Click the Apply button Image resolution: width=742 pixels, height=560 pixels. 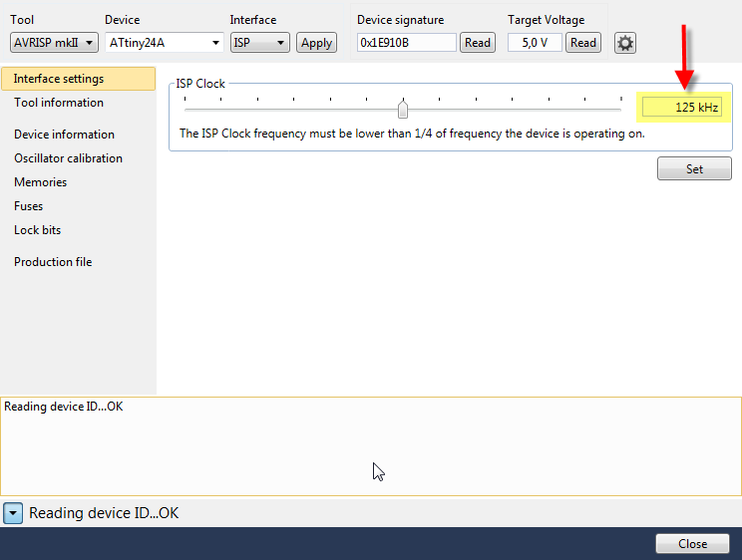316,43
